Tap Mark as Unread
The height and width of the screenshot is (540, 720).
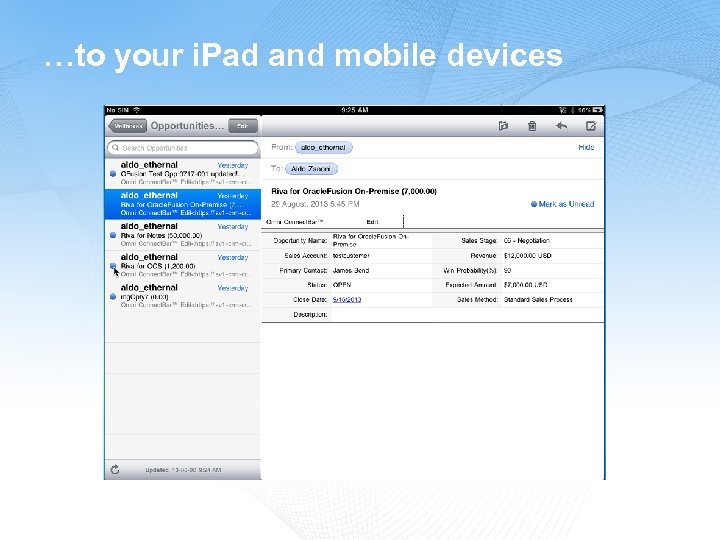pos(562,204)
